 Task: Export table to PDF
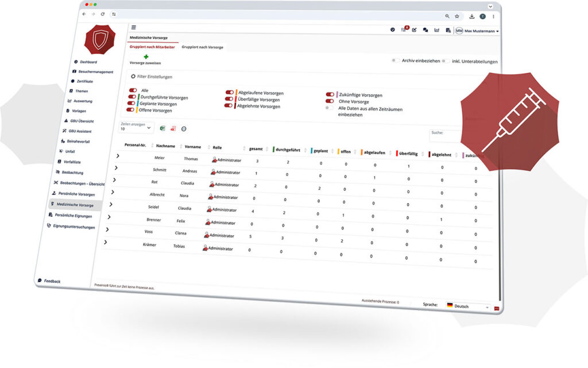click(173, 129)
